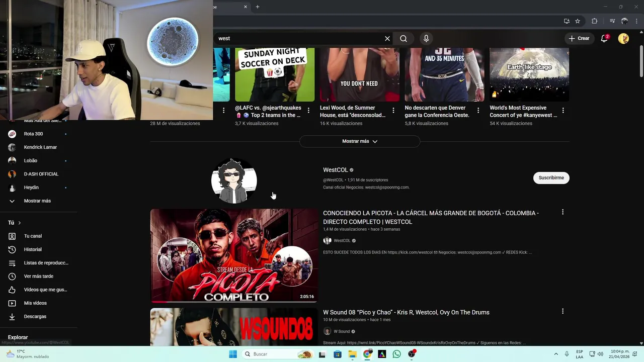Image resolution: width=644 pixels, height=362 pixels.
Task: Click the page vertical scrollbar
Action: [x=641, y=62]
